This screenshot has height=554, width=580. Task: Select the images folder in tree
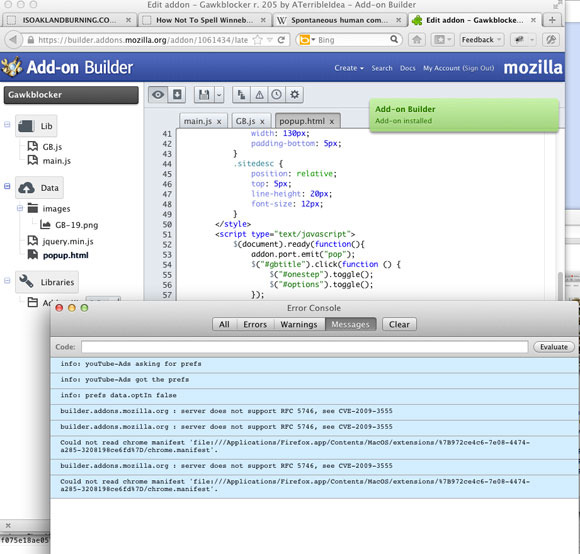pyautogui.click(x=56, y=209)
